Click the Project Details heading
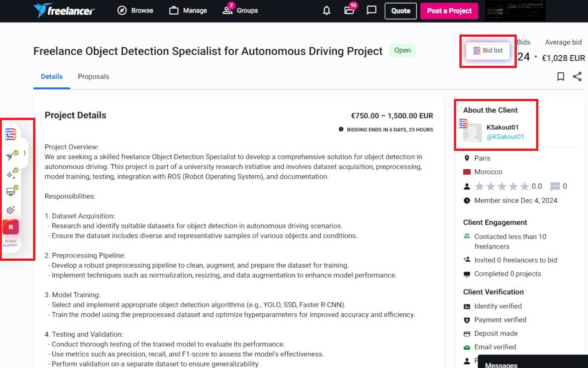 (x=75, y=115)
